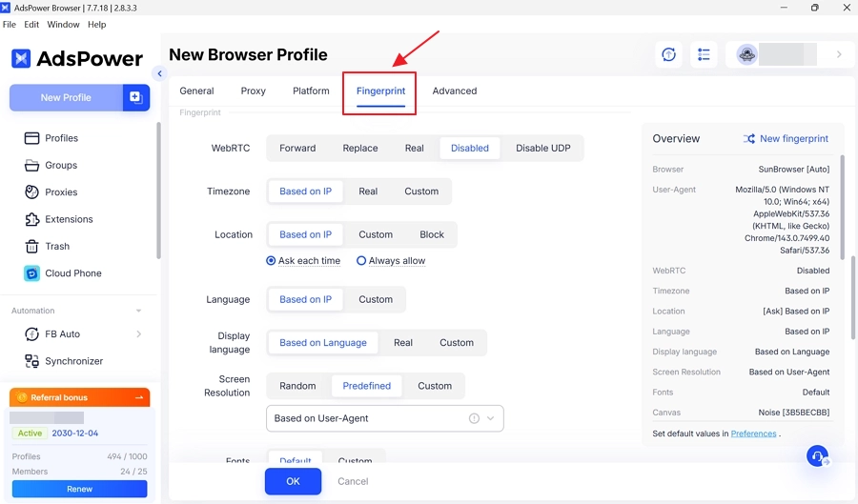
Task: Set Display language to Real
Action: (x=403, y=343)
